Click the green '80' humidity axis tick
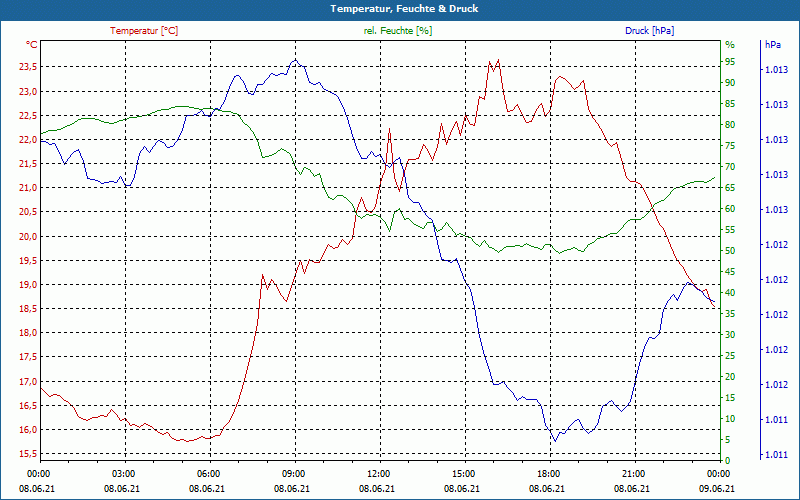The width and height of the screenshot is (800, 500). (x=730, y=125)
